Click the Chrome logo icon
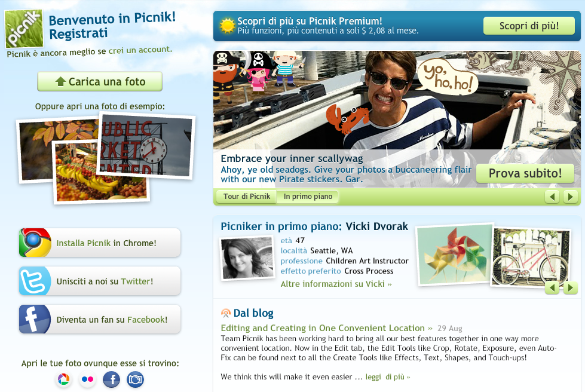Image resolution: width=585 pixels, height=392 pixels. [x=35, y=243]
